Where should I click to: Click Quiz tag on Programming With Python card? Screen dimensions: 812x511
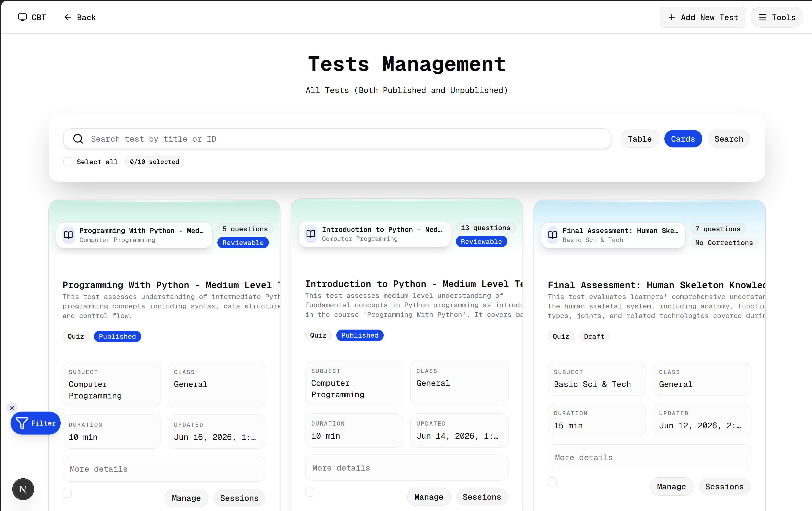pos(76,336)
